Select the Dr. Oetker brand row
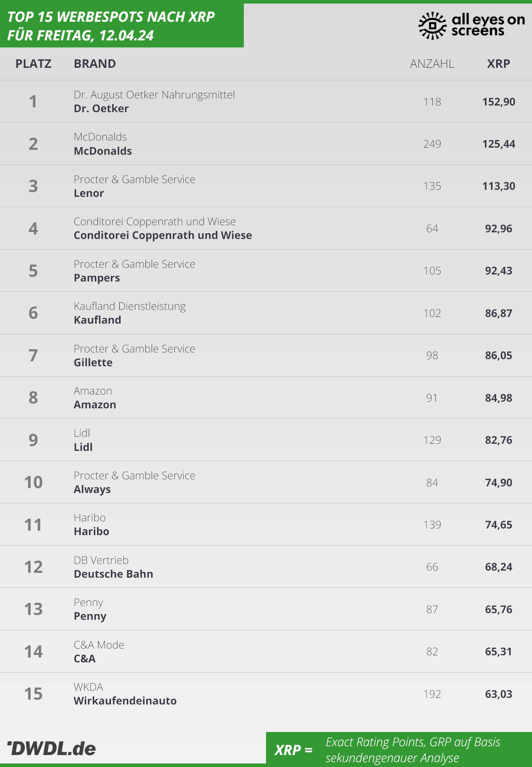The width and height of the screenshot is (532, 767). [266, 102]
